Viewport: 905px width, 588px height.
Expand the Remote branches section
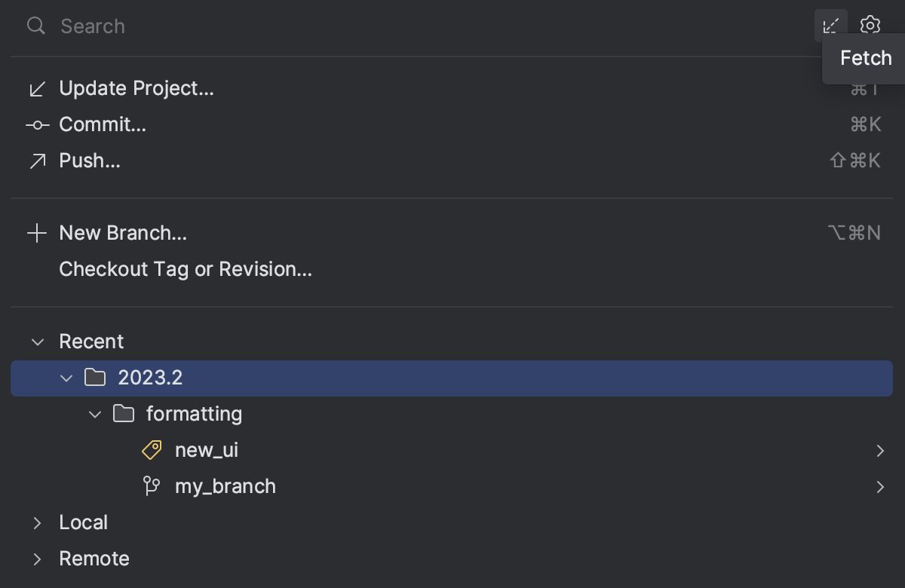37,559
